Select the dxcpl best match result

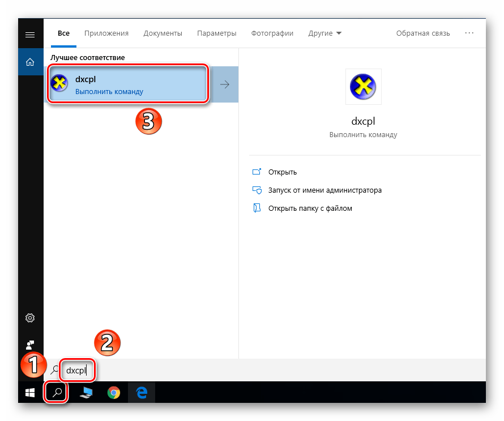coord(127,84)
